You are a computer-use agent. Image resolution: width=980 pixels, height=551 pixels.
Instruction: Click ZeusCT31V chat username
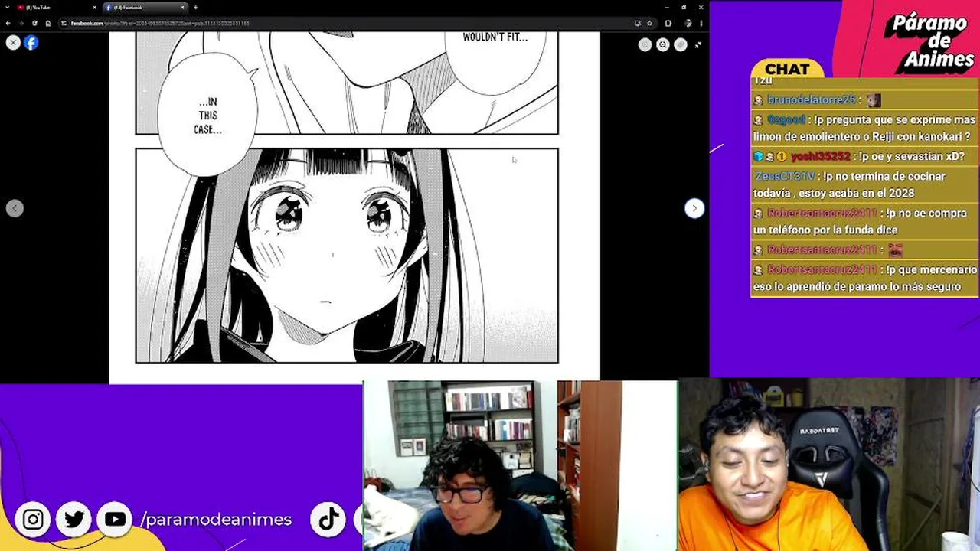pyautogui.click(x=784, y=176)
